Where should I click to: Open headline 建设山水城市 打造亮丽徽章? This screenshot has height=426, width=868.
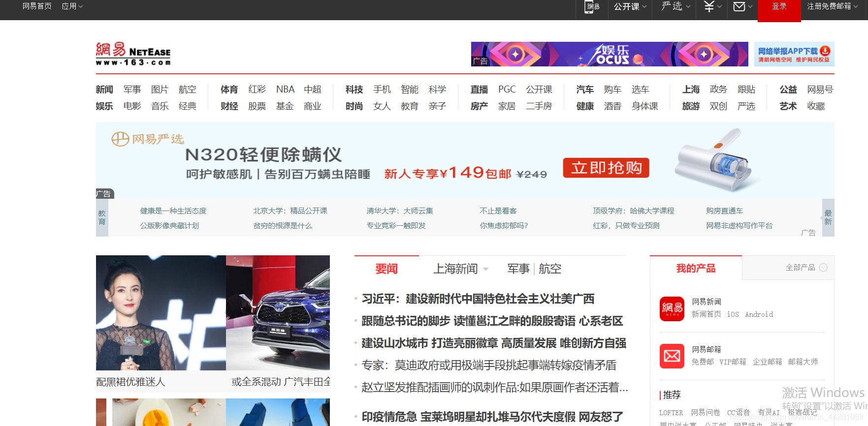pos(494,343)
